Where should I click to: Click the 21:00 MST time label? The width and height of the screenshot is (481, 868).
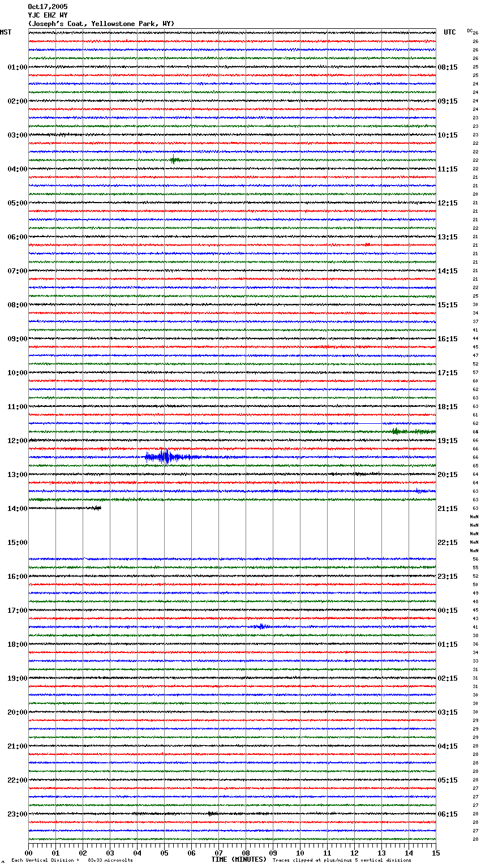pos(18,746)
